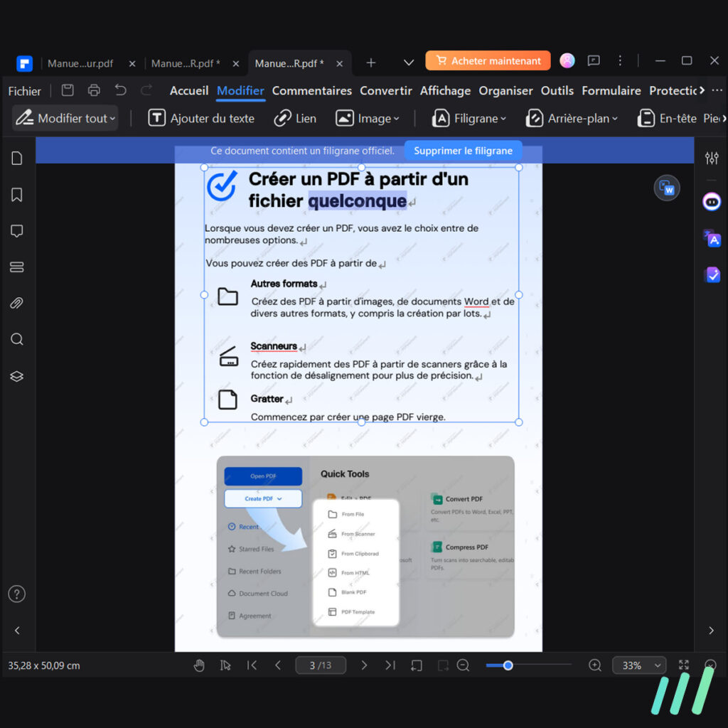Click the Acheter maintenant button
The image size is (728, 728).
pyautogui.click(x=488, y=60)
